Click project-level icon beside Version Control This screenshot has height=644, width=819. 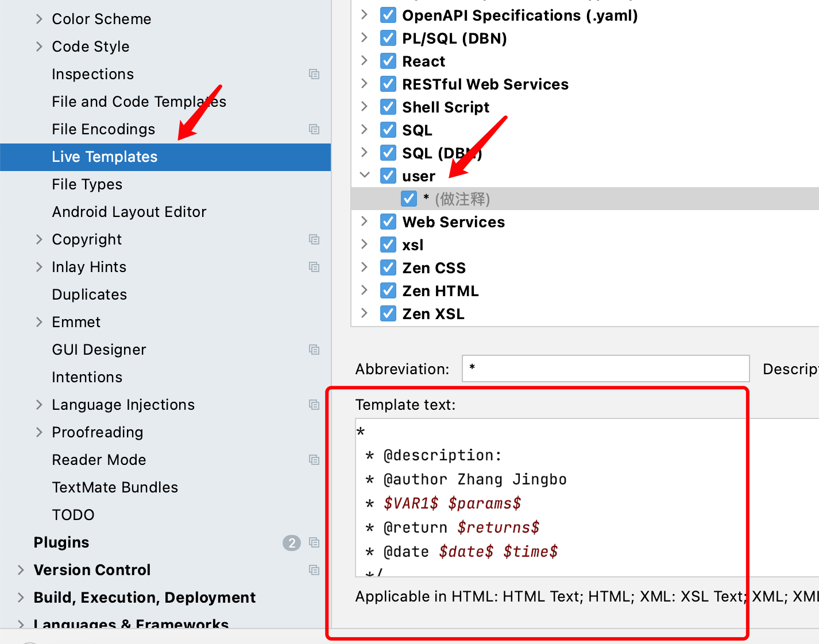(x=314, y=570)
